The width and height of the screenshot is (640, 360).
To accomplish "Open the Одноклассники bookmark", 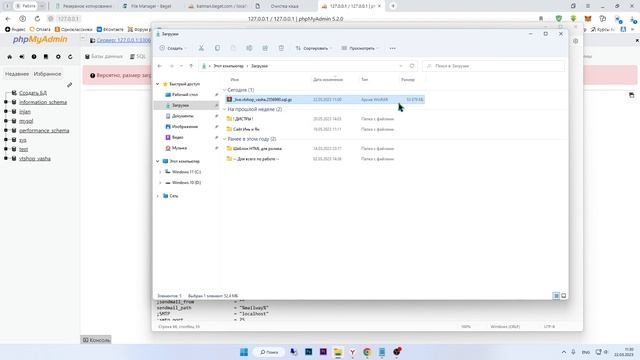I will pos(73,29).
